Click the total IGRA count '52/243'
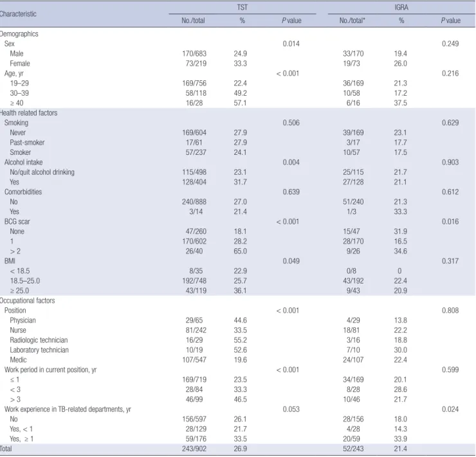 [353, 449]
